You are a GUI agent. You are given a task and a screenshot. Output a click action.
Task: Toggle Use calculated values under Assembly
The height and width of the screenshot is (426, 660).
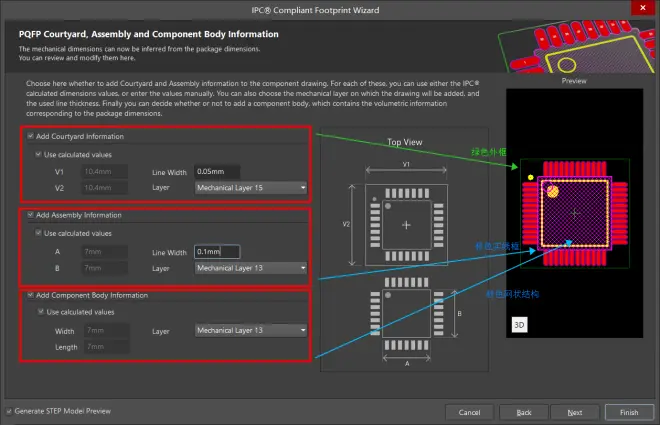[x=38, y=233]
